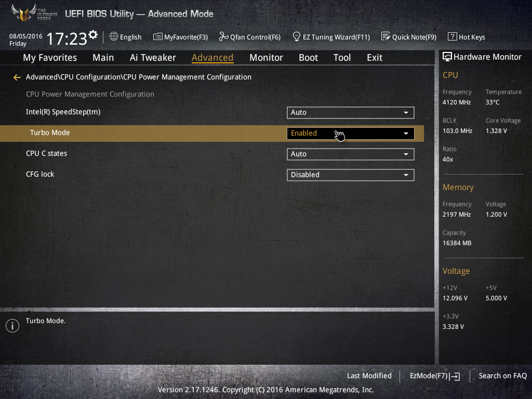532x399 pixels.
Task: Click the Turbo Mode. help description text
Action: 46,321
